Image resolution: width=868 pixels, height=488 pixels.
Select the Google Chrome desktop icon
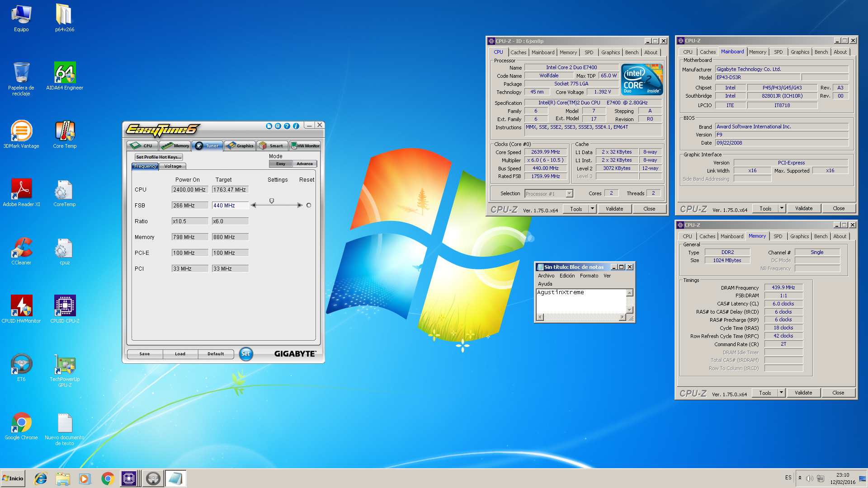click(21, 426)
